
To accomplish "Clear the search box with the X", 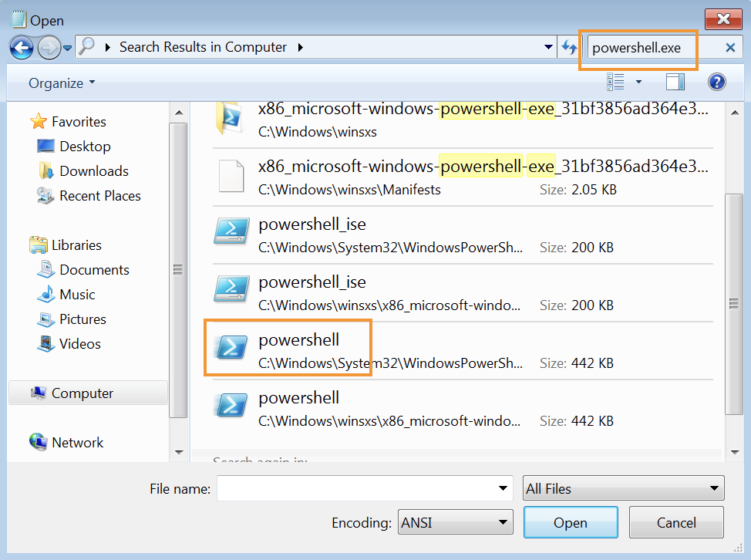I will (730, 47).
